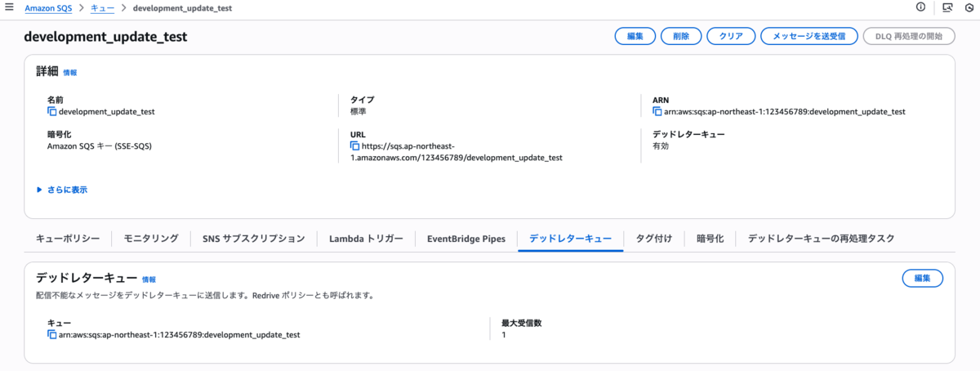Open the screen/tutorial icon at top right

click(x=947, y=7)
